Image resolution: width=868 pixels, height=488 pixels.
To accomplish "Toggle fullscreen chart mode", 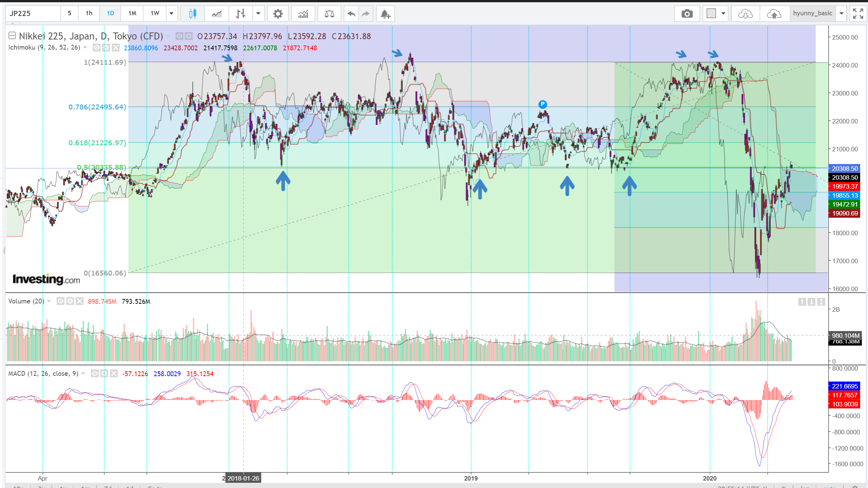I will coord(858,14).
